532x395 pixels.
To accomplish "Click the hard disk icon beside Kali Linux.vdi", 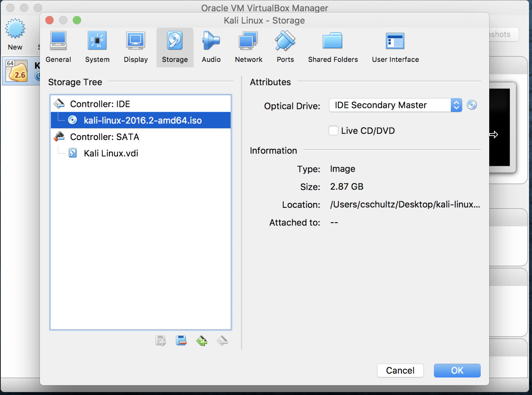I will [x=73, y=153].
